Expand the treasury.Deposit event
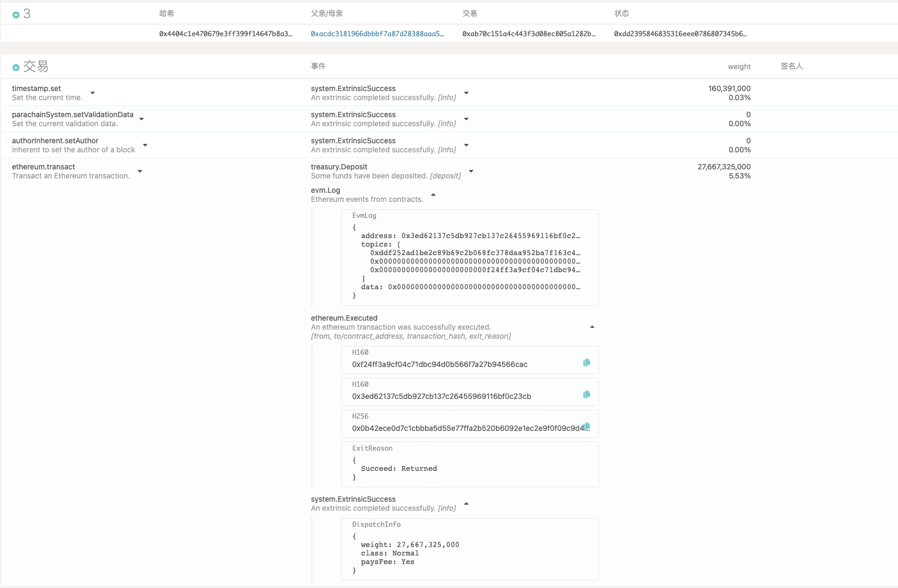Image resolution: width=898 pixels, height=588 pixels. click(471, 171)
